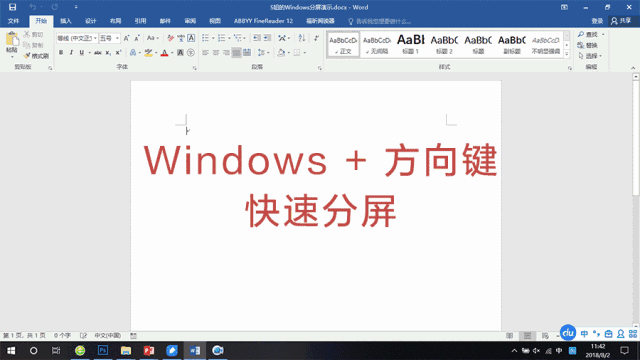
Task: Switch to the View (视图) tab
Action: [215, 21]
